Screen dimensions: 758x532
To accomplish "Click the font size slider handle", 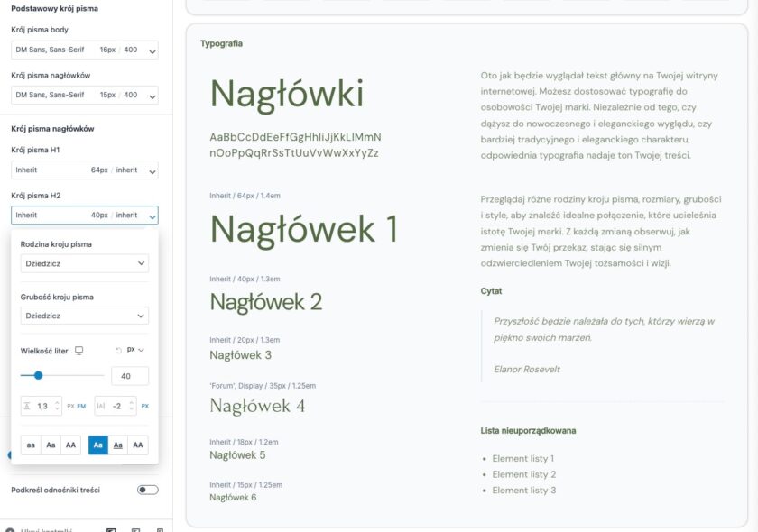I will [38, 375].
